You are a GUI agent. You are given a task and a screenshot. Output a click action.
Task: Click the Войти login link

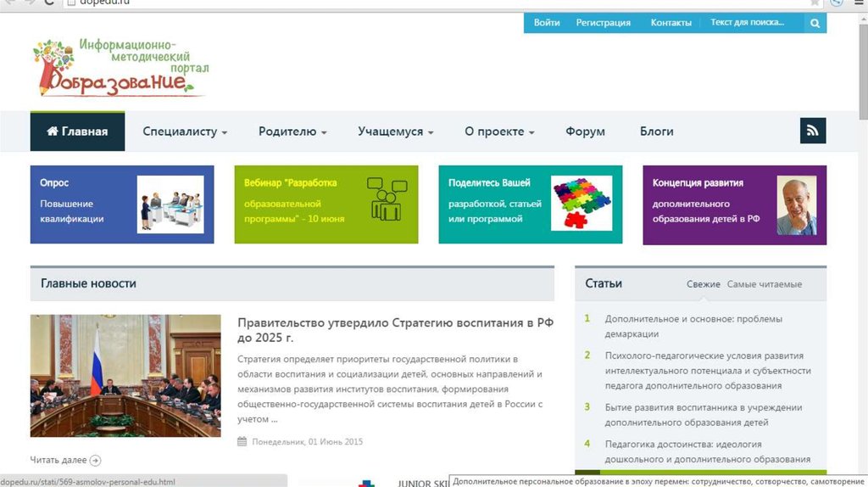(547, 23)
